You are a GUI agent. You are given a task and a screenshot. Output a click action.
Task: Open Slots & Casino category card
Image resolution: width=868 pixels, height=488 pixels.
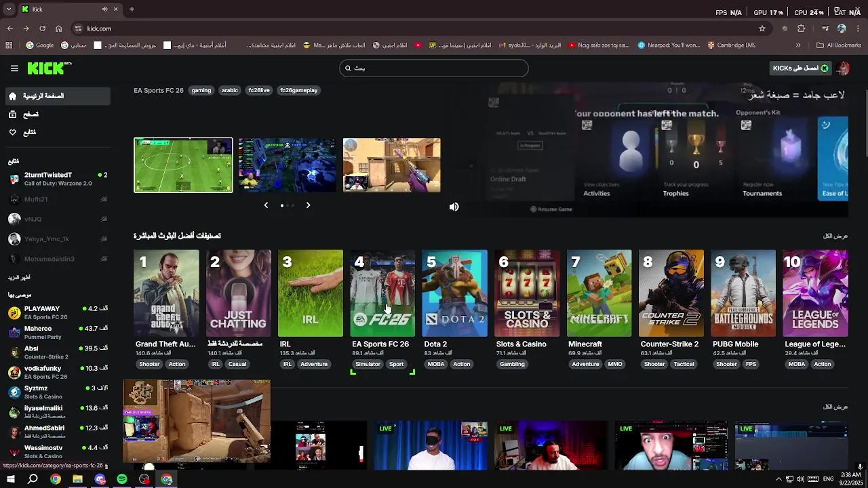[x=527, y=293]
